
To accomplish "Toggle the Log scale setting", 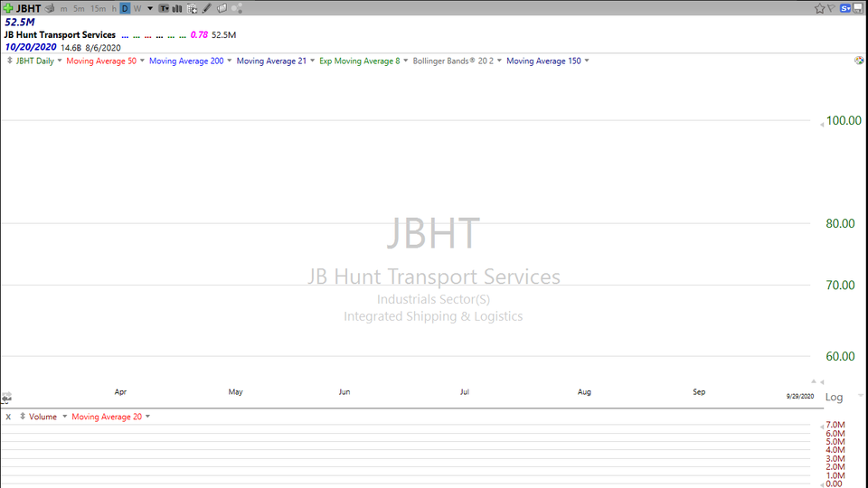I will [834, 397].
